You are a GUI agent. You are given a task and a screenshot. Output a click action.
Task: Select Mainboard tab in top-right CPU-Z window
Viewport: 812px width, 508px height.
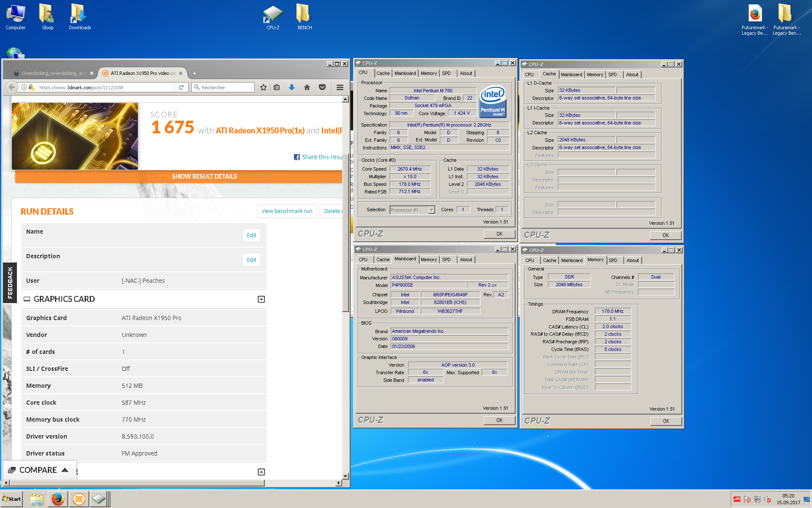click(x=571, y=75)
